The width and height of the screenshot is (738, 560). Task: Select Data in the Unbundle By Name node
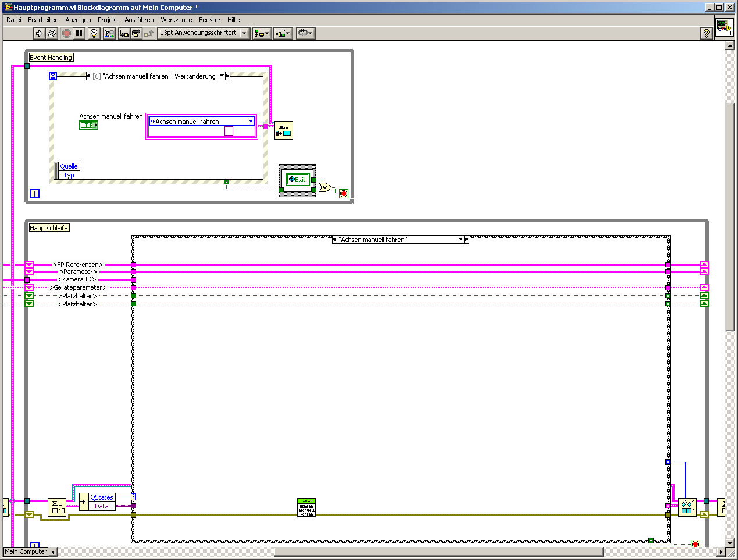[x=102, y=506]
